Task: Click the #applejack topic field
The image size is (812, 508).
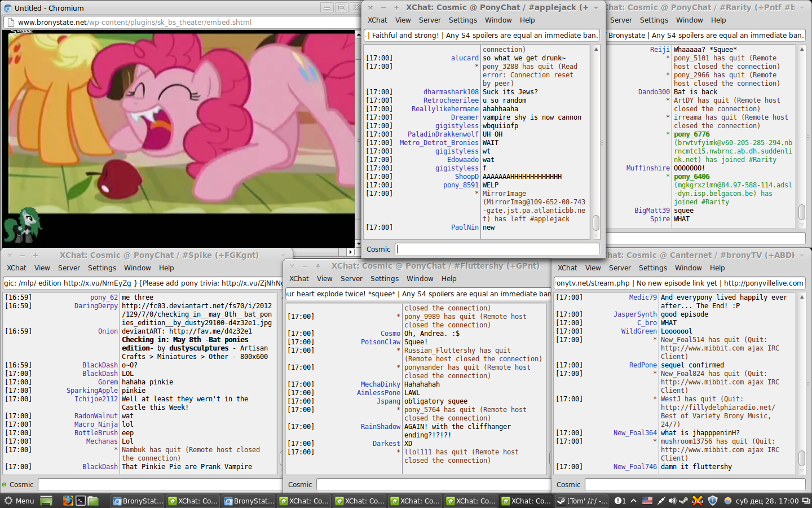Action: point(482,35)
